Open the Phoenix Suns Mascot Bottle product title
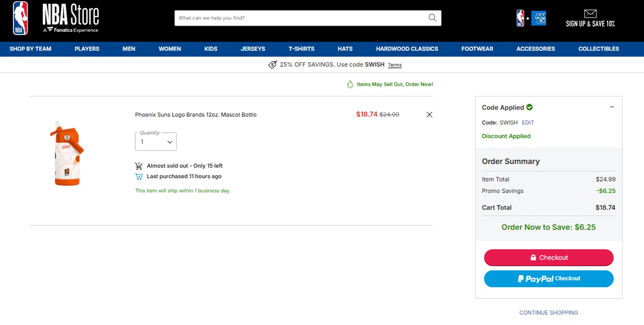This screenshot has height=325, width=644. [x=196, y=115]
